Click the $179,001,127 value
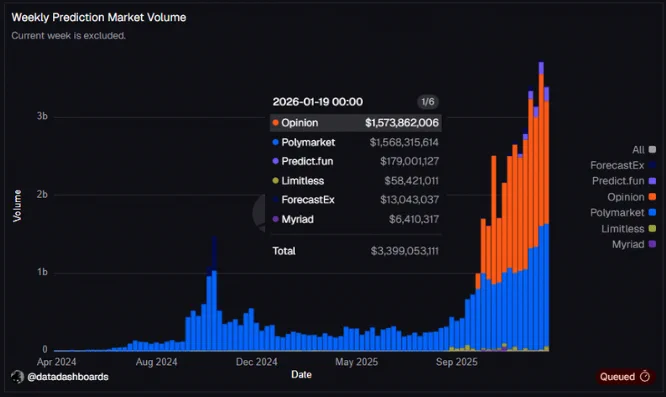Screen dimensions: 666x397 (x=409, y=161)
